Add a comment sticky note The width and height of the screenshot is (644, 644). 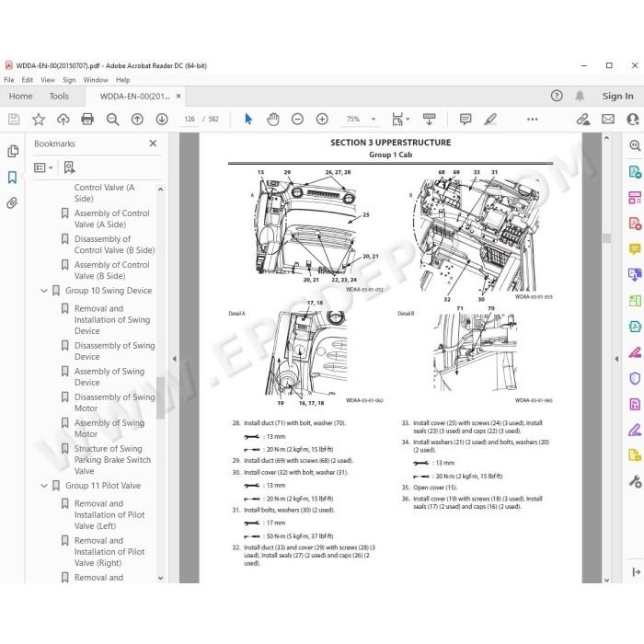466,119
